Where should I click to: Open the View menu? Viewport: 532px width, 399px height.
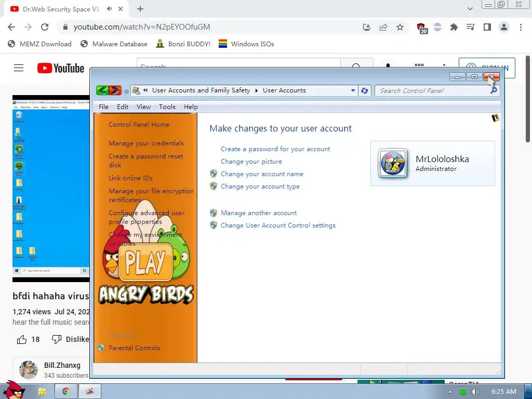[143, 107]
